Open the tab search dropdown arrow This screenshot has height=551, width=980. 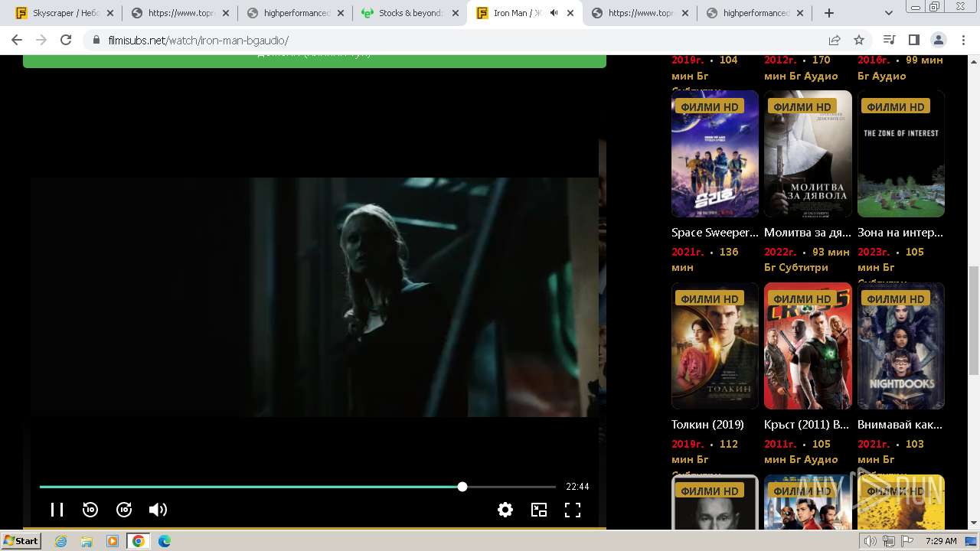889,13
